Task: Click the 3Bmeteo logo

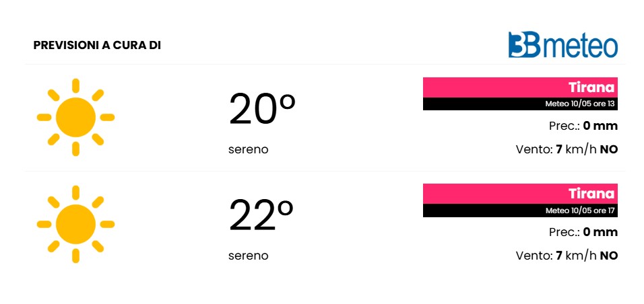Action: coord(563,44)
